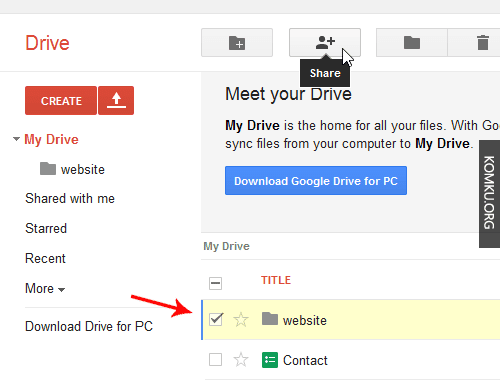This screenshot has width=500, height=383.
Task: Click the Drive logo text
Action: 47,43
